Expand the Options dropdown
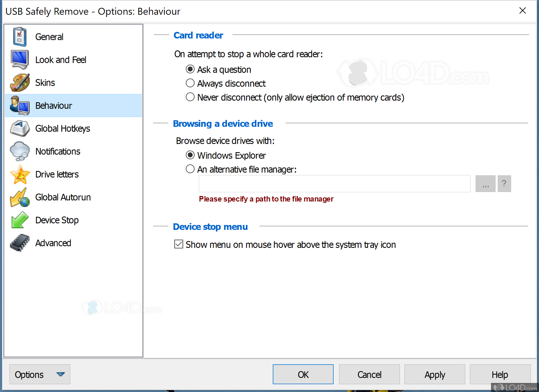539x392 pixels. pos(39,374)
